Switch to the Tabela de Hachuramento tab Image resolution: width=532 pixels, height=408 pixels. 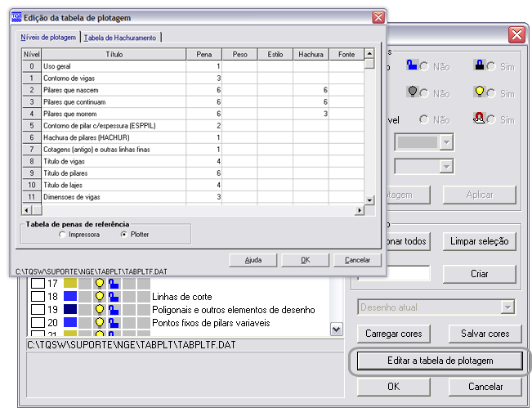click(x=122, y=37)
